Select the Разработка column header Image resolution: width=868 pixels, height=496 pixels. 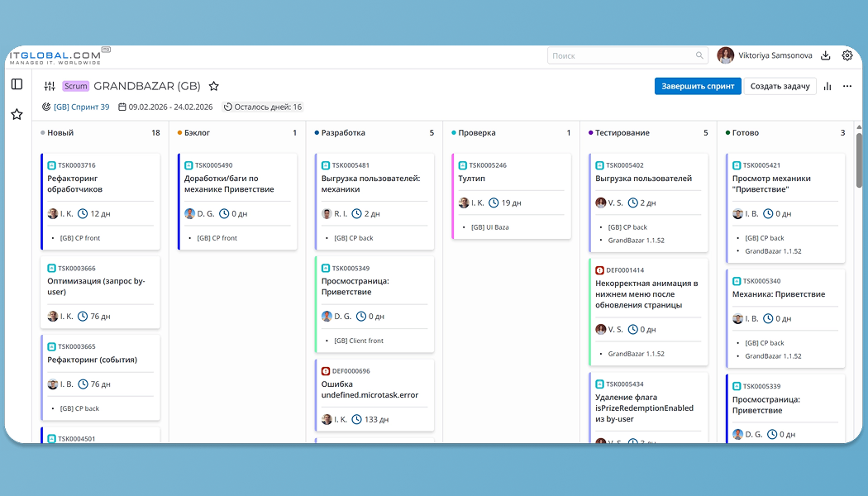(343, 133)
